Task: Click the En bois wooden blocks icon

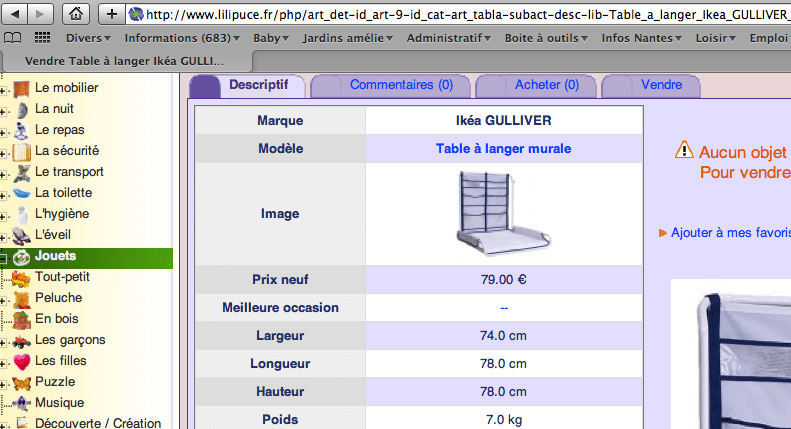Action: pos(22,320)
